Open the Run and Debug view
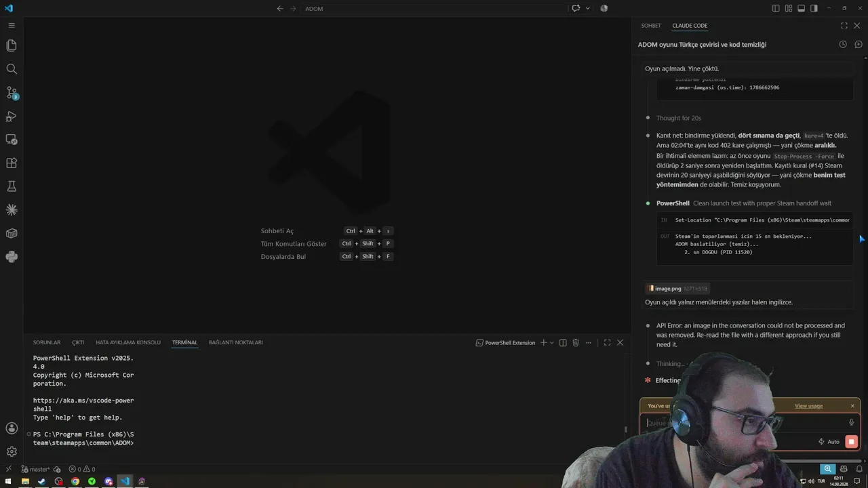Image resolution: width=868 pixels, height=488 pixels. click(x=12, y=116)
